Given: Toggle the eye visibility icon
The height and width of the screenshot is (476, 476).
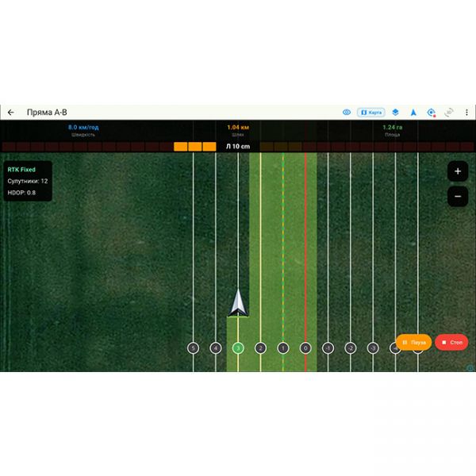Looking at the screenshot, I should click(x=347, y=113).
